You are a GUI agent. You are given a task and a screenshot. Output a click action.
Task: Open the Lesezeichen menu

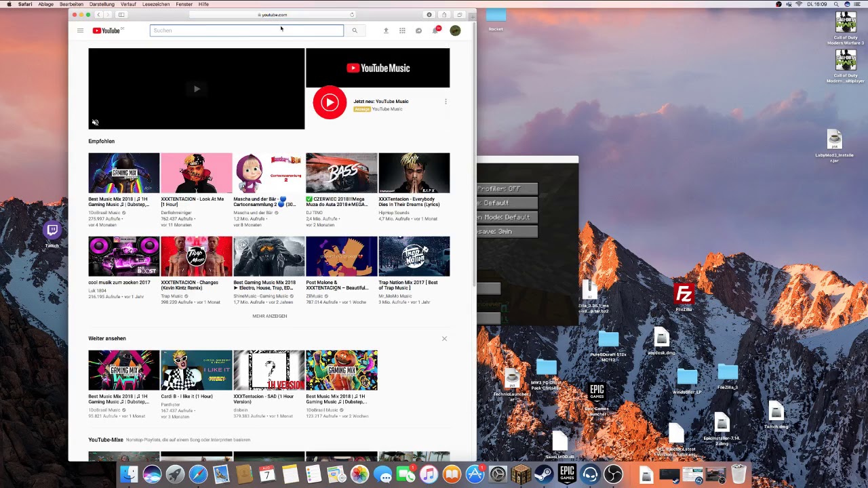pos(156,4)
